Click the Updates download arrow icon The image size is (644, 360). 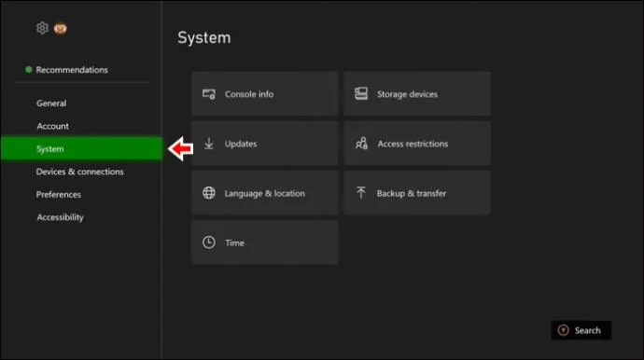point(209,144)
